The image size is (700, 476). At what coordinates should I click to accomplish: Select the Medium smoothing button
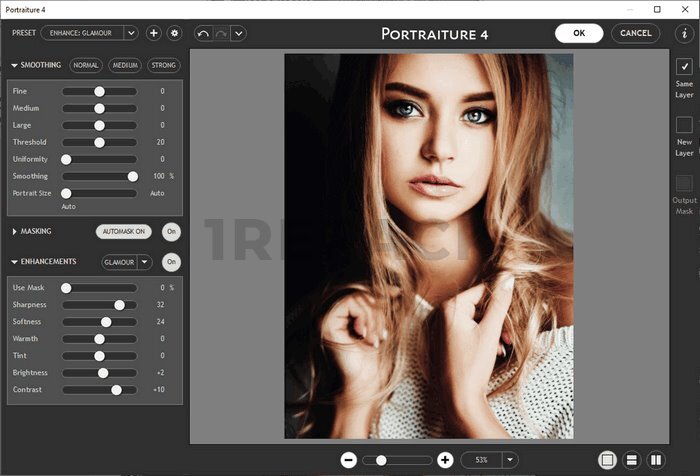(x=124, y=66)
